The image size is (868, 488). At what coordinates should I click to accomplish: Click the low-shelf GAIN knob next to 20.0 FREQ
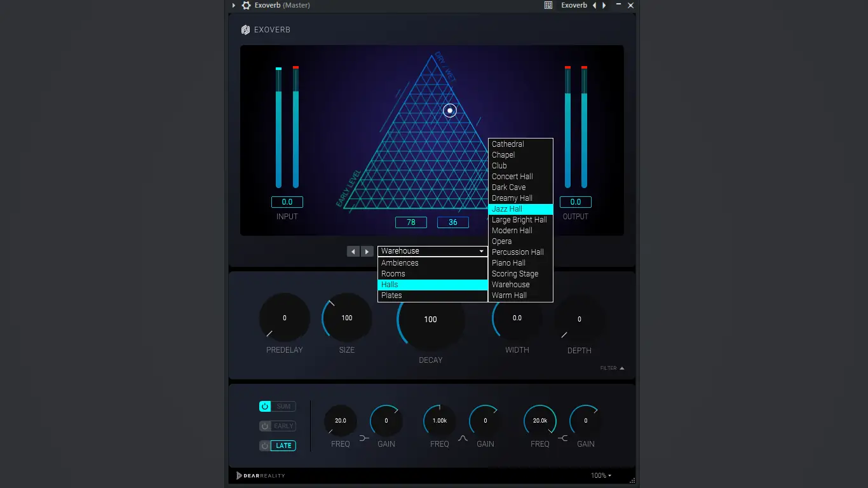386,421
